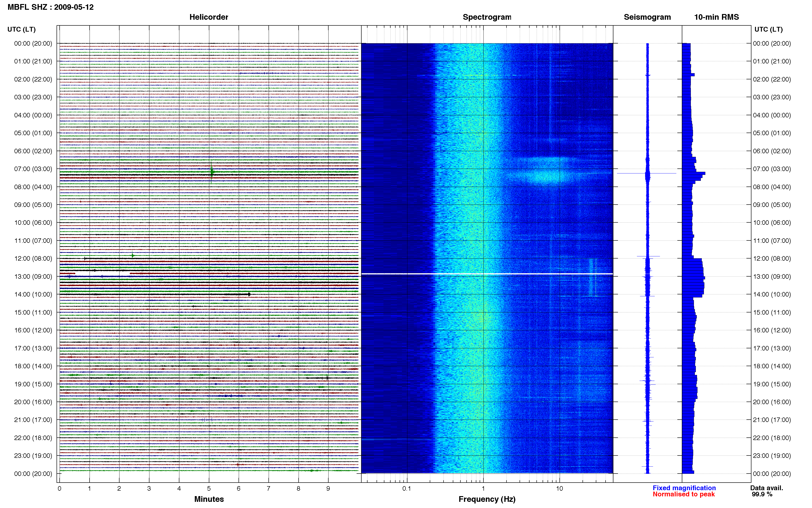The width and height of the screenshot is (812, 508).
Task: Select the '10-min RMS' panel heading
Action: (x=716, y=17)
